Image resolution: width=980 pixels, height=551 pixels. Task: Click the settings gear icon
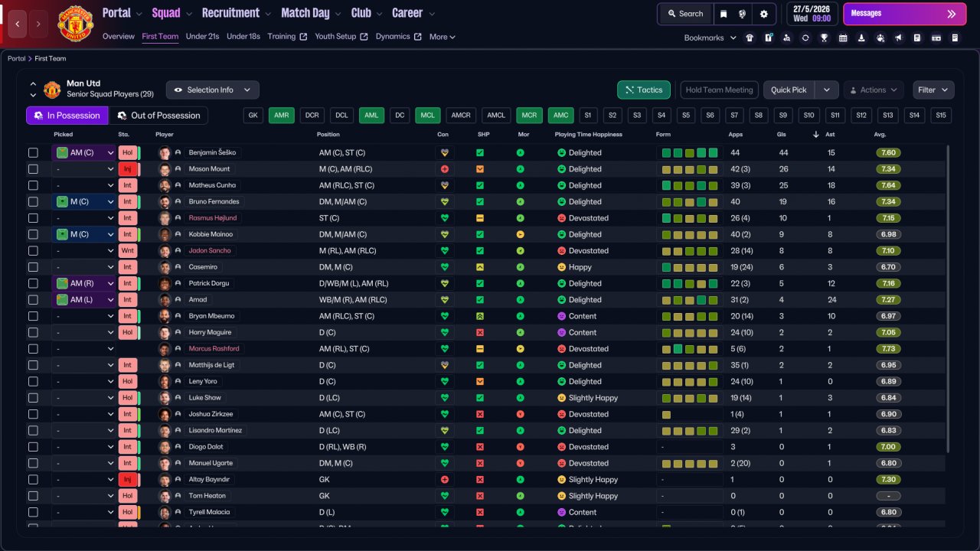763,14
